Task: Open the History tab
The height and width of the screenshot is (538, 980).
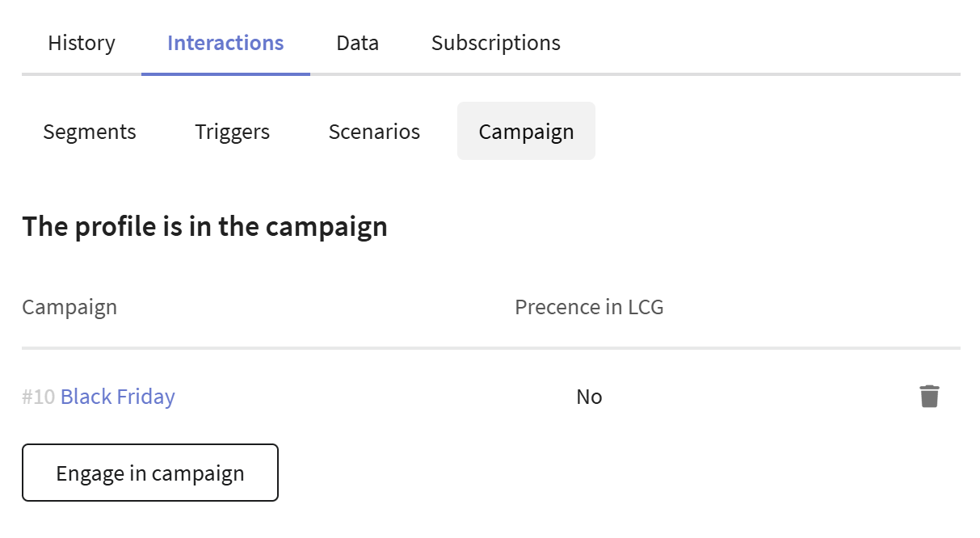Action: (82, 43)
